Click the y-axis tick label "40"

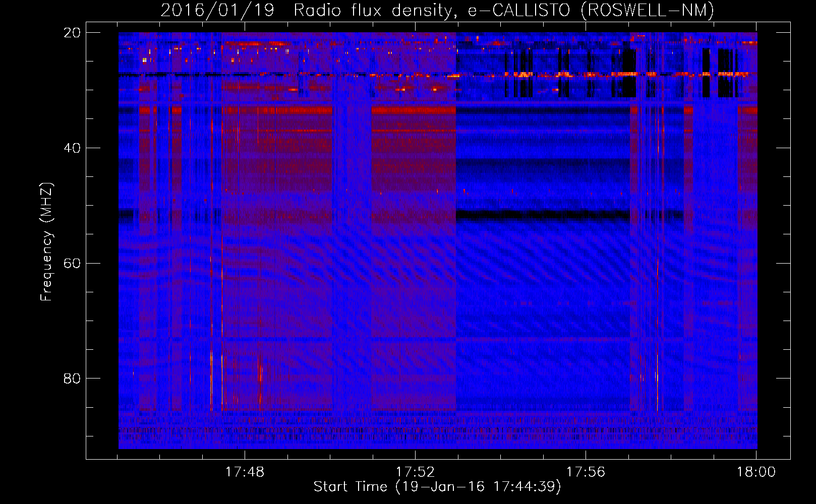[x=72, y=148]
